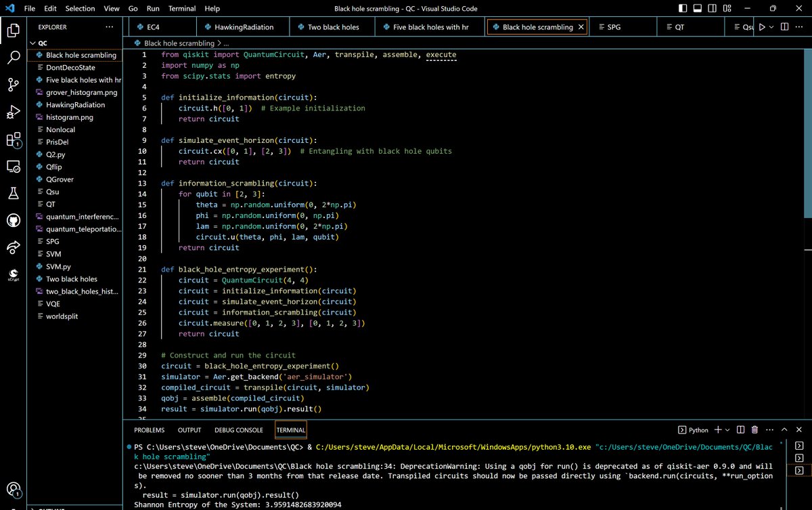This screenshot has height=510, width=812.
Task: Open Run and Debug view
Action: pos(14,112)
